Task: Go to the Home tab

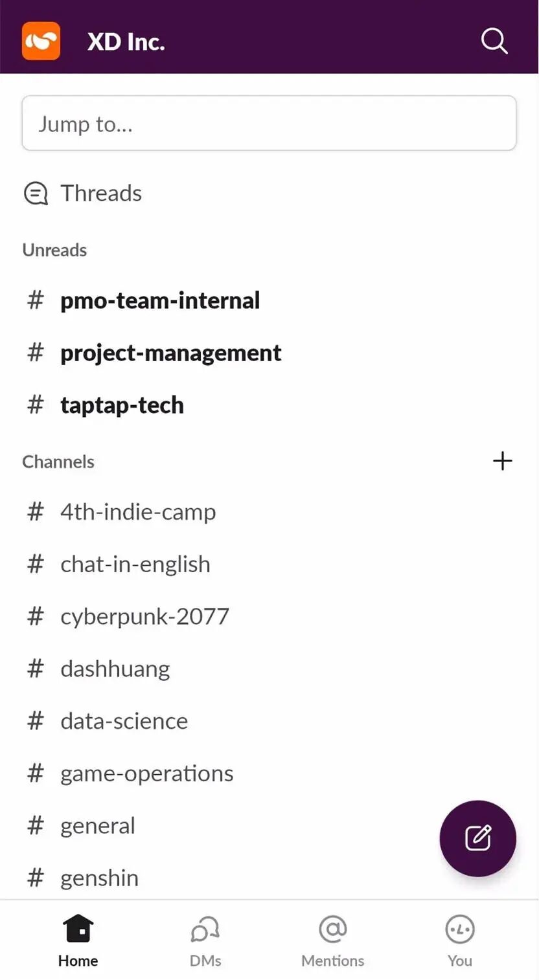Action: coord(78,941)
